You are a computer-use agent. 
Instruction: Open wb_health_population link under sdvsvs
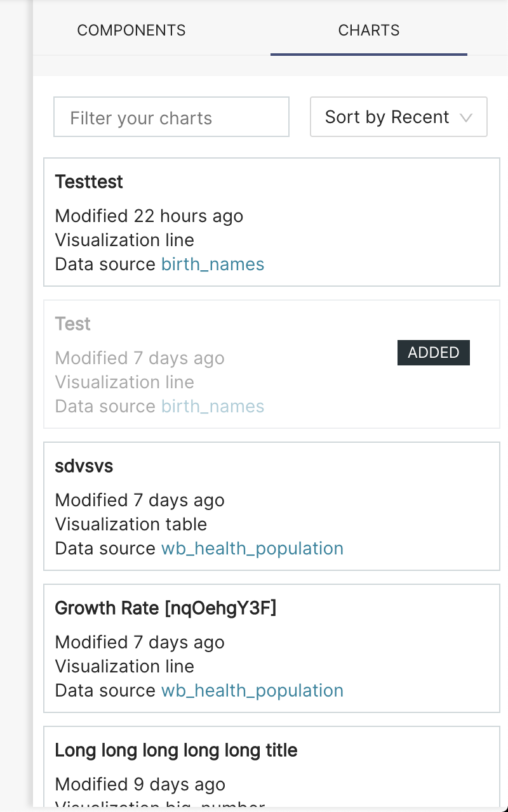point(252,549)
